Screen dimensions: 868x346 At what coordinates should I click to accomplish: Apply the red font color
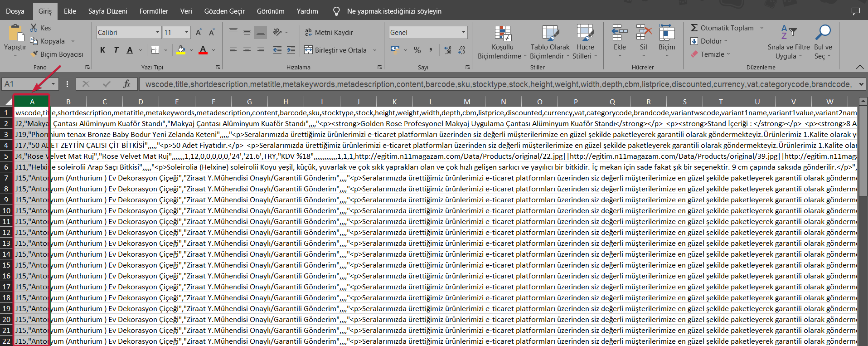click(203, 50)
